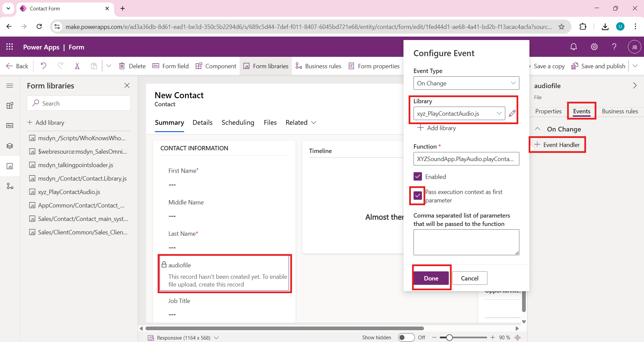Close the Form libraries panel
This screenshot has width=644, height=342.
point(127,86)
